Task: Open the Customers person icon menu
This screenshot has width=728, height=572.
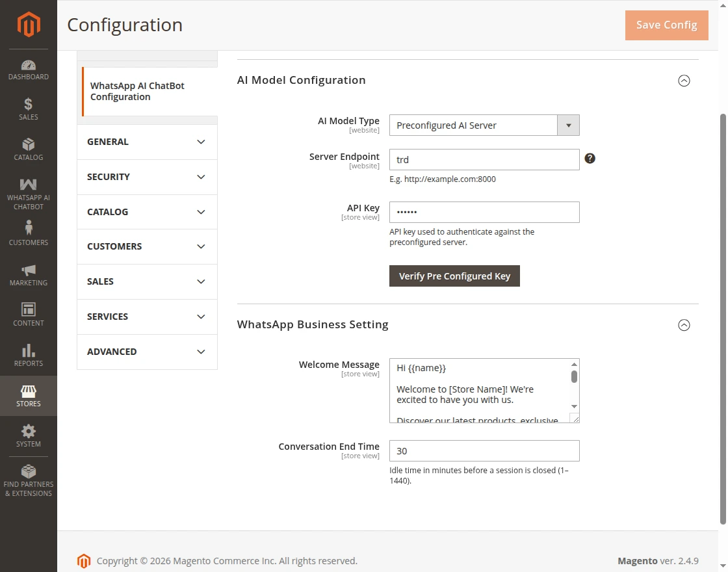Action: [x=29, y=233]
